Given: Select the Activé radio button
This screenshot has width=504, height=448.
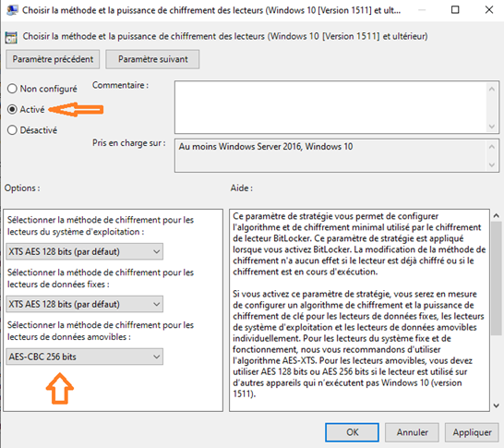Looking at the screenshot, I should point(12,109).
